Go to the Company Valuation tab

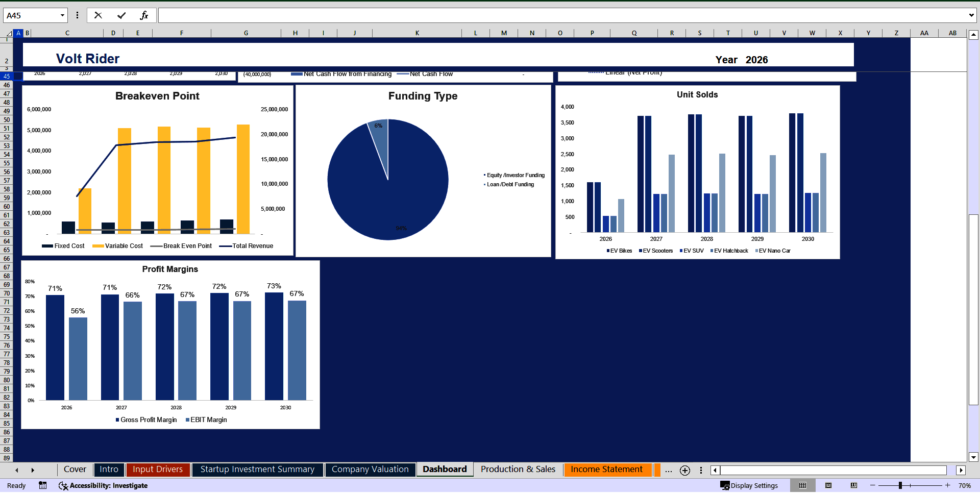pyautogui.click(x=370, y=470)
